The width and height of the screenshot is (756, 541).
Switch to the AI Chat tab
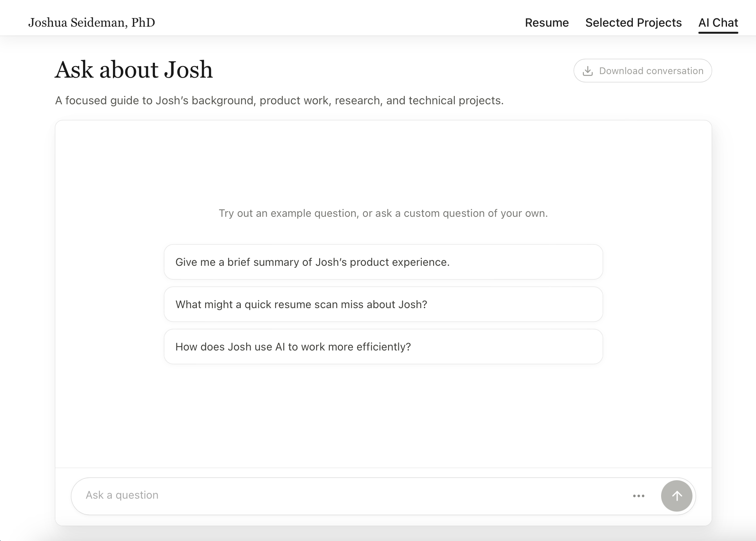point(718,23)
